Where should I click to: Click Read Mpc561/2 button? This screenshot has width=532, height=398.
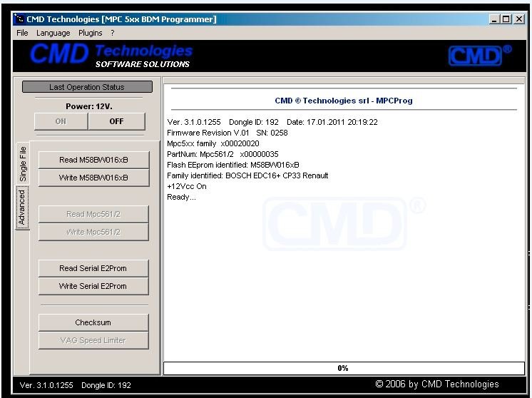point(93,214)
